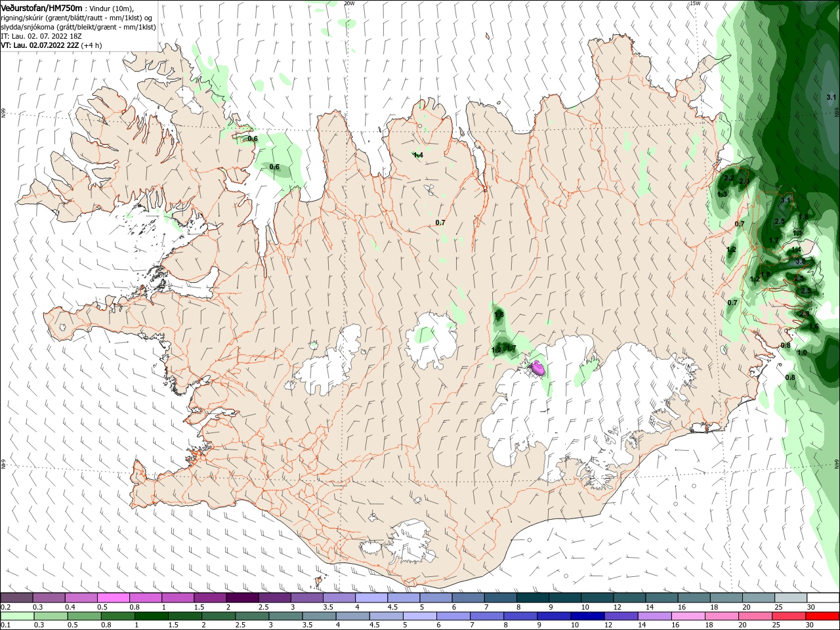Click the 3.1 value offshore in the northeast corner

click(x=831, y=97)
